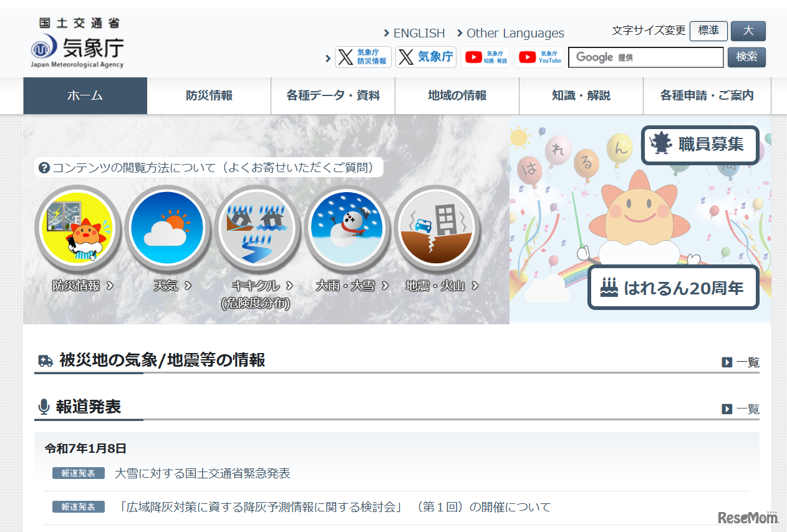The width and height of the screenshot is (787, 532).
Task: Click the ENGLISH language link
Action: [x=418, y=32]
